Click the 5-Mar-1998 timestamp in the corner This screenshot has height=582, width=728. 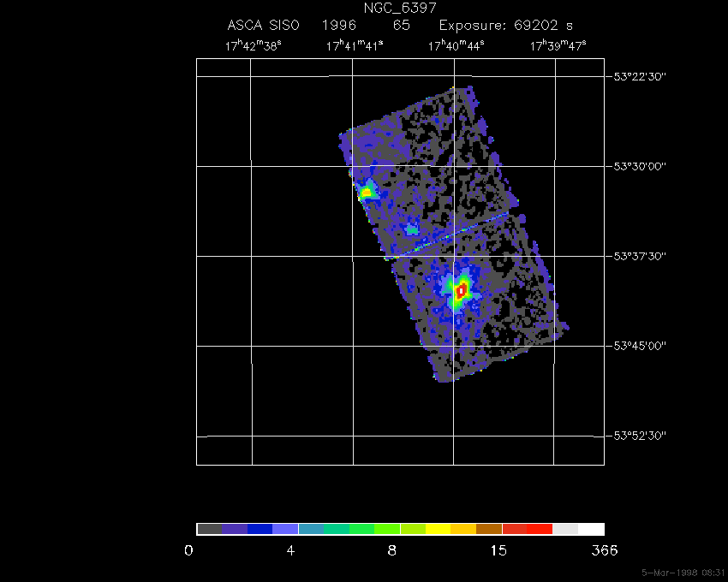683,572
